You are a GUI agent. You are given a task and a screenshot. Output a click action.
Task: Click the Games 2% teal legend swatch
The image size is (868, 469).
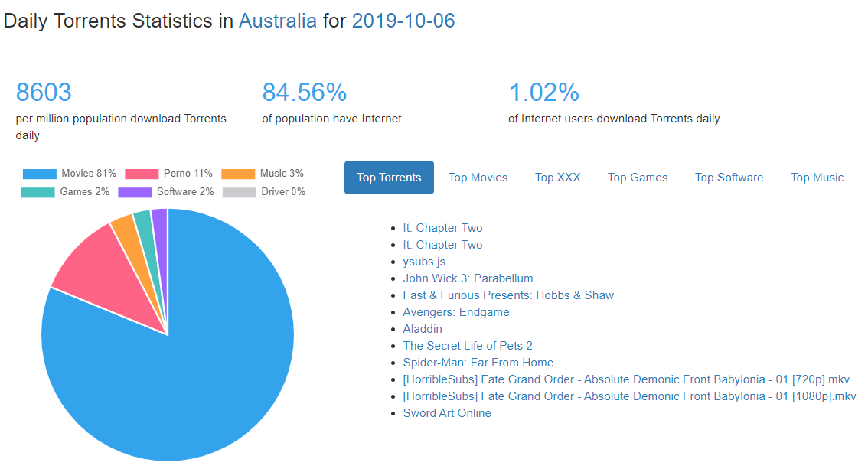click(38, 192)
